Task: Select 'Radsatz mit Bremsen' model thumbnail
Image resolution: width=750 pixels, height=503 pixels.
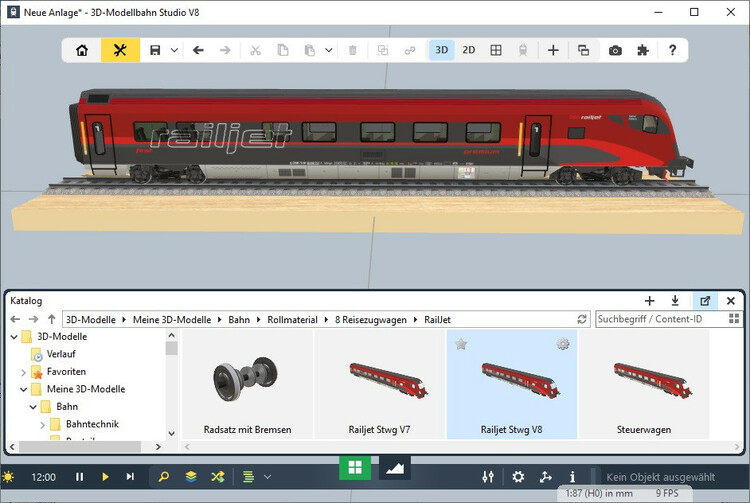Action: click(247, 384)
